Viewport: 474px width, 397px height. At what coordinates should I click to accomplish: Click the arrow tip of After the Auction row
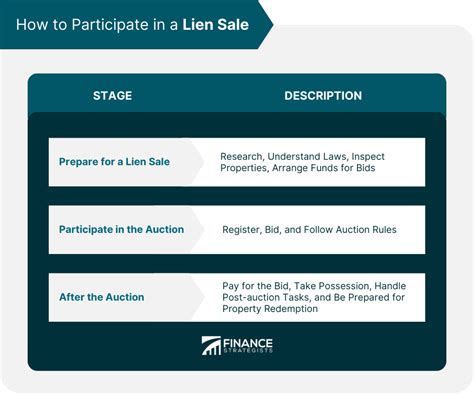pyautogui.click(x=199, y=297)
